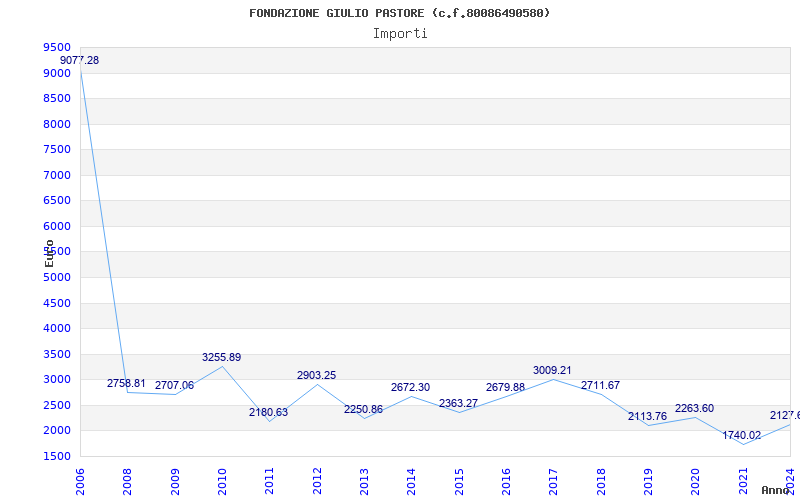Click the 1500 y-axis tick label

[x=57, y=456]
